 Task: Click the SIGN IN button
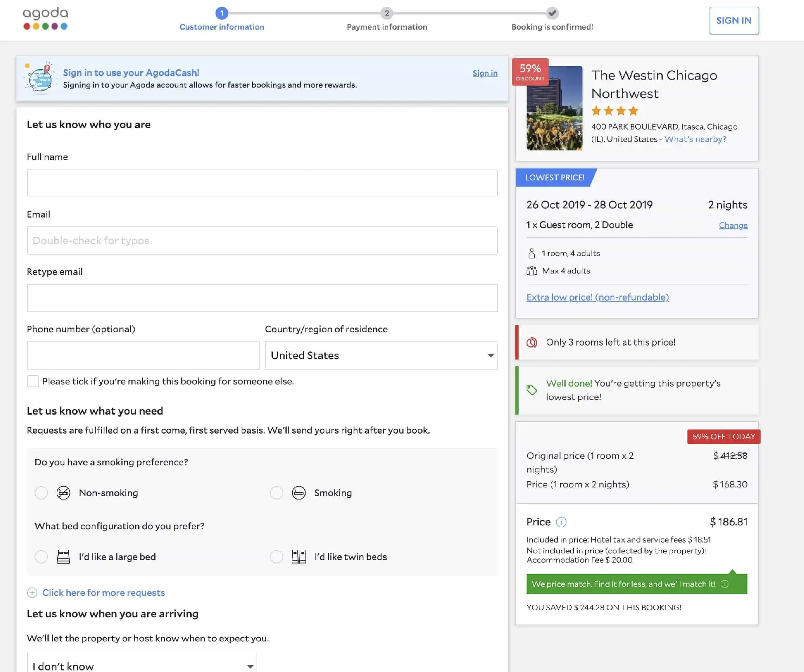coord(734,21)
